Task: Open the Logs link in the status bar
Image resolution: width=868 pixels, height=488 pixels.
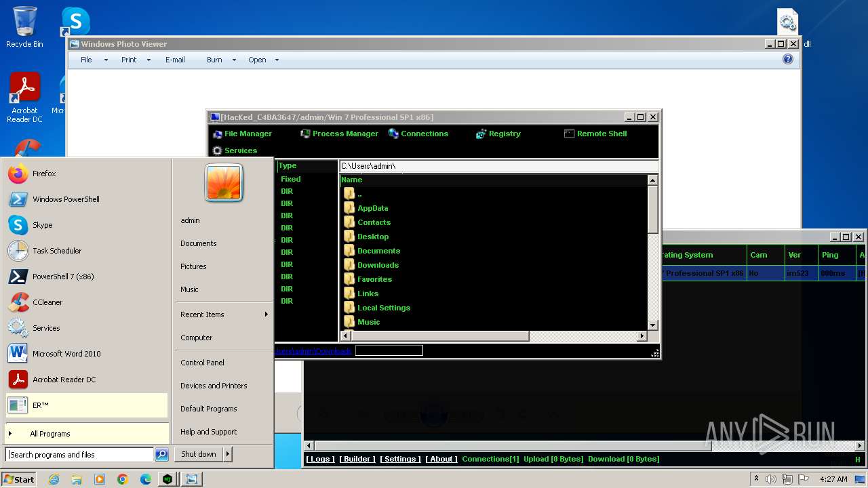Action: (x=320, y=459)
